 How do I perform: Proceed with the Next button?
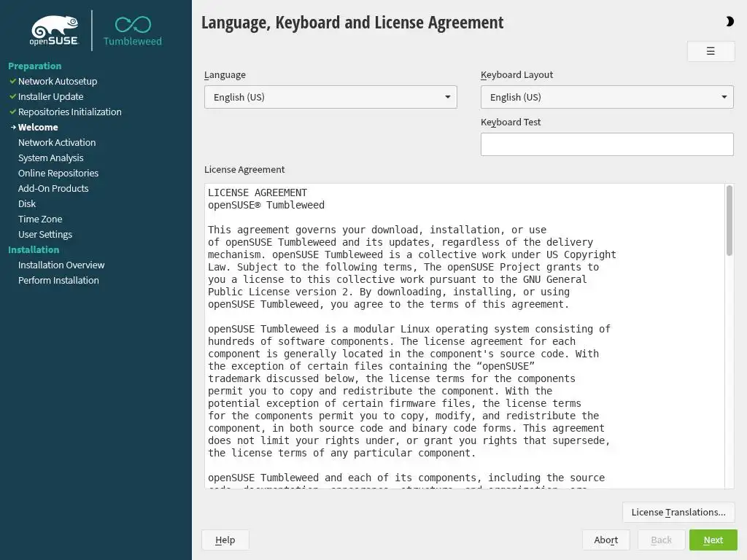coord(713,540)
